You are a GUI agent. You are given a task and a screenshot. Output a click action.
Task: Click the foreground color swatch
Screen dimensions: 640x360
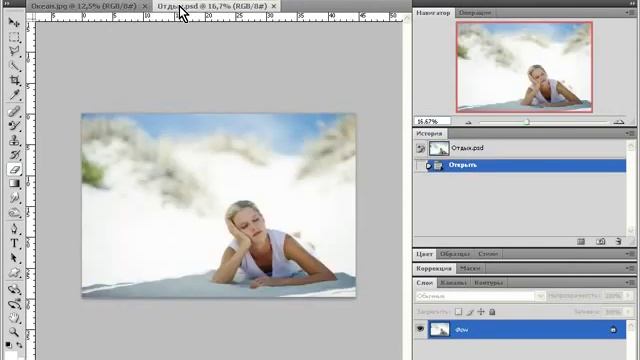(10, 356)
